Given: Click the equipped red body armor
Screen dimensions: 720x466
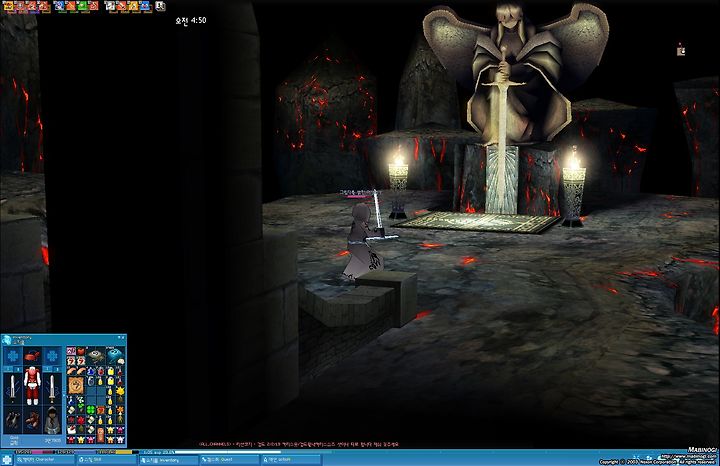Looking at the screenshot, I should tap(32, 386).
